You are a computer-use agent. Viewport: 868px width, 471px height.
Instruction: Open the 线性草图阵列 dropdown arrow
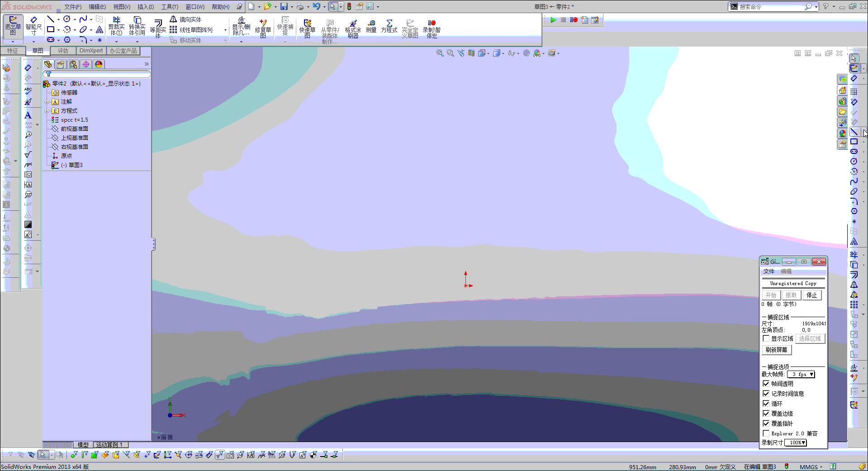pos(225,30)
